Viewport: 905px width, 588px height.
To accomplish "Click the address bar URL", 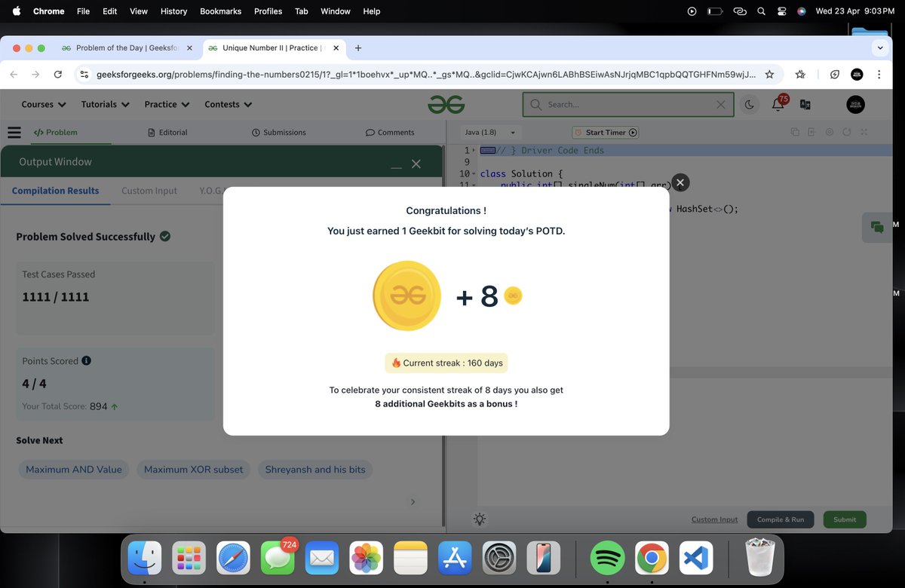I will point(426,75).
